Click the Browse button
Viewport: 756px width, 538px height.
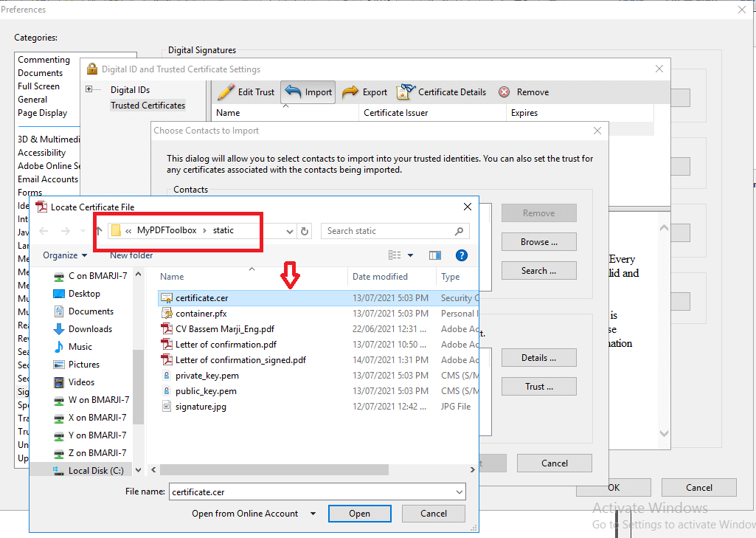(538, 241)
